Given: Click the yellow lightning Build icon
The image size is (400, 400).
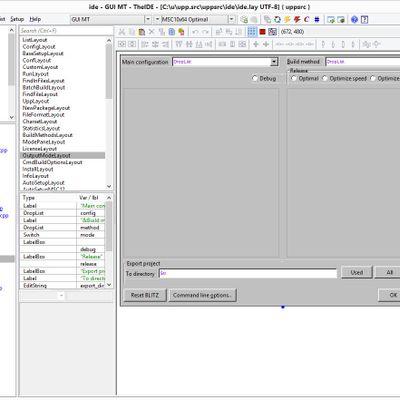Looking at the screenshot, I should click(x=287, y=19).
